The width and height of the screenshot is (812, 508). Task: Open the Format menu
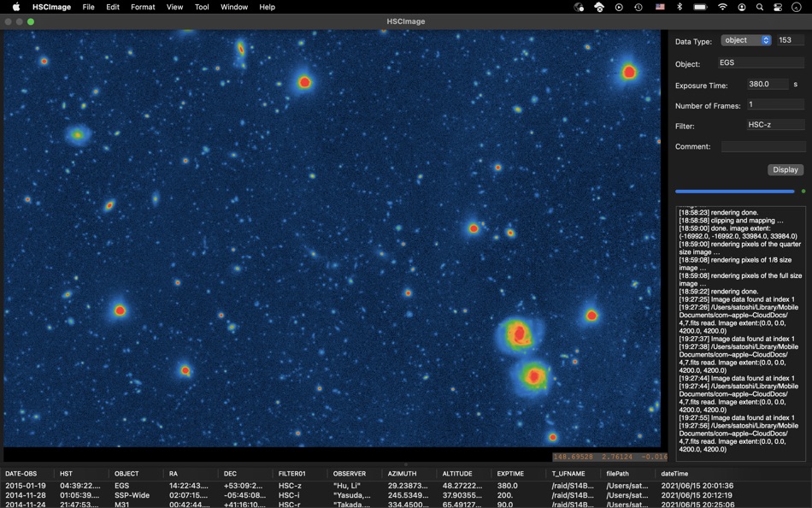tap(143, 7)
